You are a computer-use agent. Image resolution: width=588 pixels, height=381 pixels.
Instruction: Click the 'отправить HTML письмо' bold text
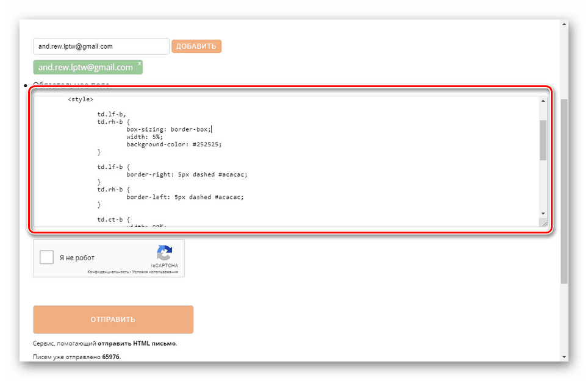pos(137,343)
